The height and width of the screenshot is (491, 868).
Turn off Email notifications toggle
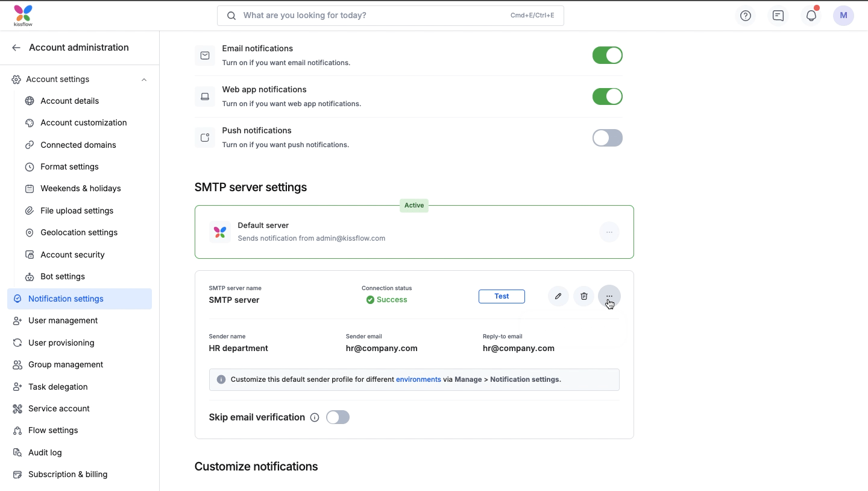coord(607,55)
